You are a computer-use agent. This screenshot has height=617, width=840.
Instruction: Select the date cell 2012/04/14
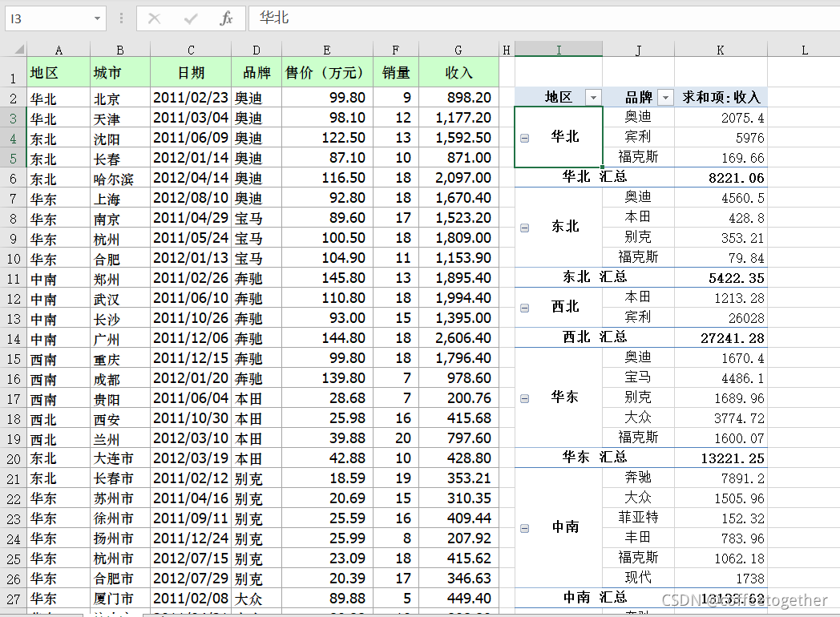tap(191, 179)
